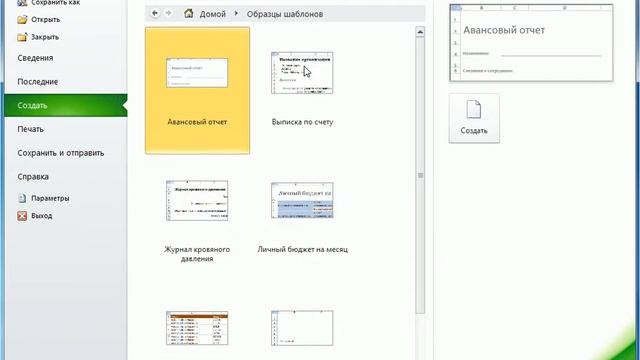
Task: Click the Открыть command label
Action: (x=46, y=20)
